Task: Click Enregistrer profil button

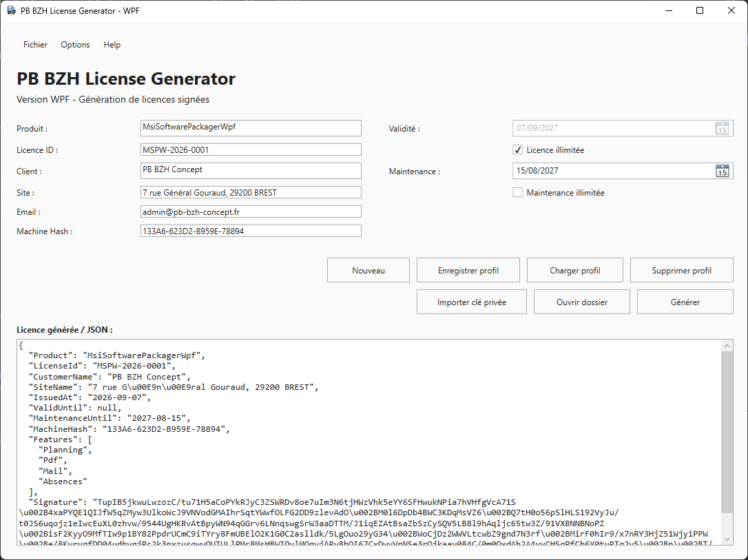Action: pos(468,271)
